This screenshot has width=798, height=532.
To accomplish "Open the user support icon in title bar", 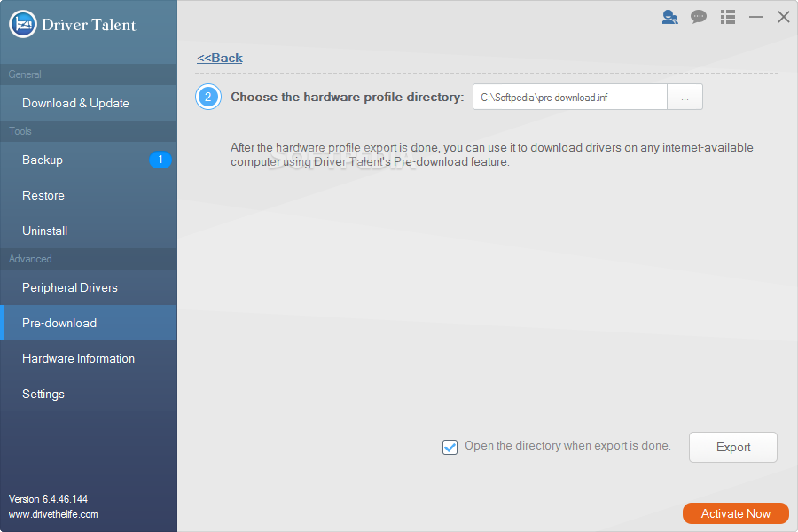I will click(669, 17).
